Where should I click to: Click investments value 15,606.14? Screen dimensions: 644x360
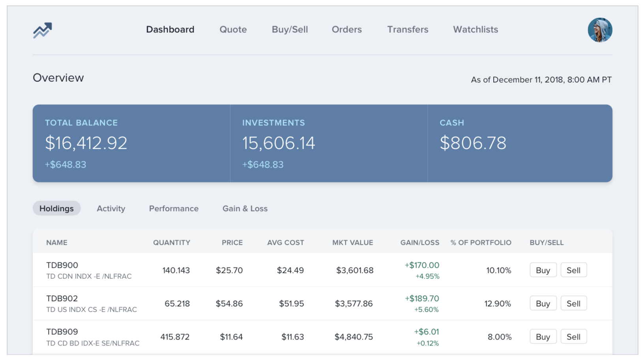(279, 143)
